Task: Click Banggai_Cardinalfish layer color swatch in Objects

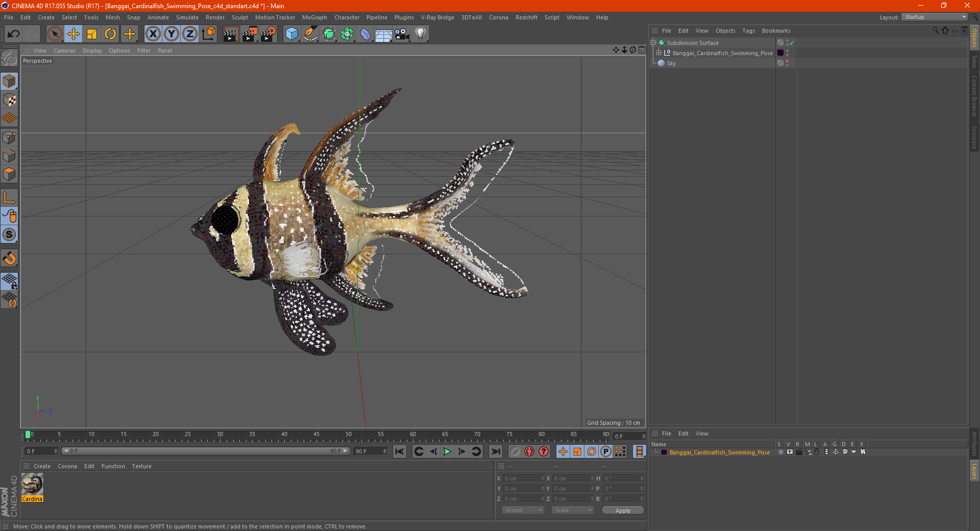Action: click(x=780, y=53)
